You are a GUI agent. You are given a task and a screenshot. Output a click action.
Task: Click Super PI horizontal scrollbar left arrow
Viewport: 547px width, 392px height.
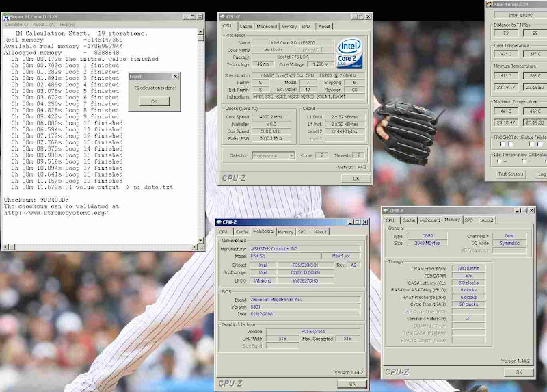[5, 247]
